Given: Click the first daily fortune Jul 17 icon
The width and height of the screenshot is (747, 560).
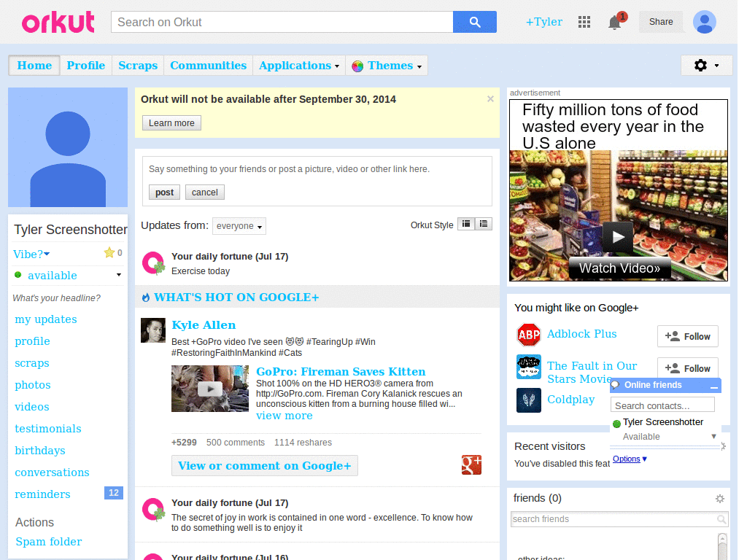Looking at the screenshot, I should point(153,263).
